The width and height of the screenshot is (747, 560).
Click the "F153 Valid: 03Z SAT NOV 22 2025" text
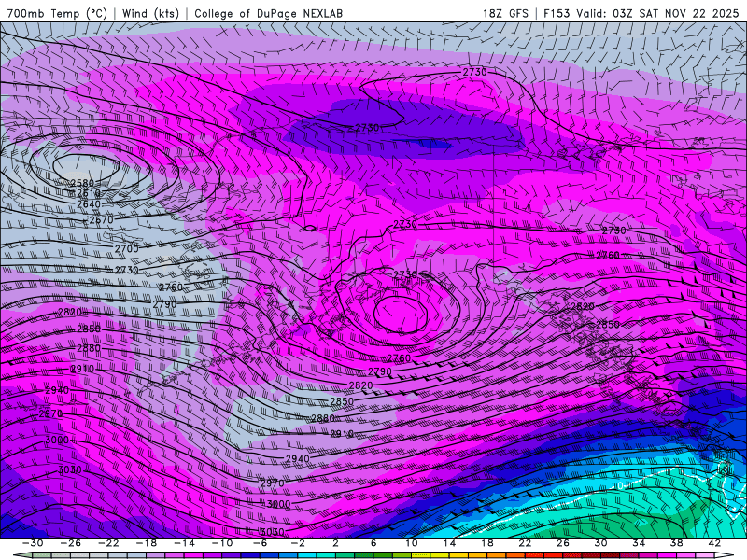tap(641, 13)
